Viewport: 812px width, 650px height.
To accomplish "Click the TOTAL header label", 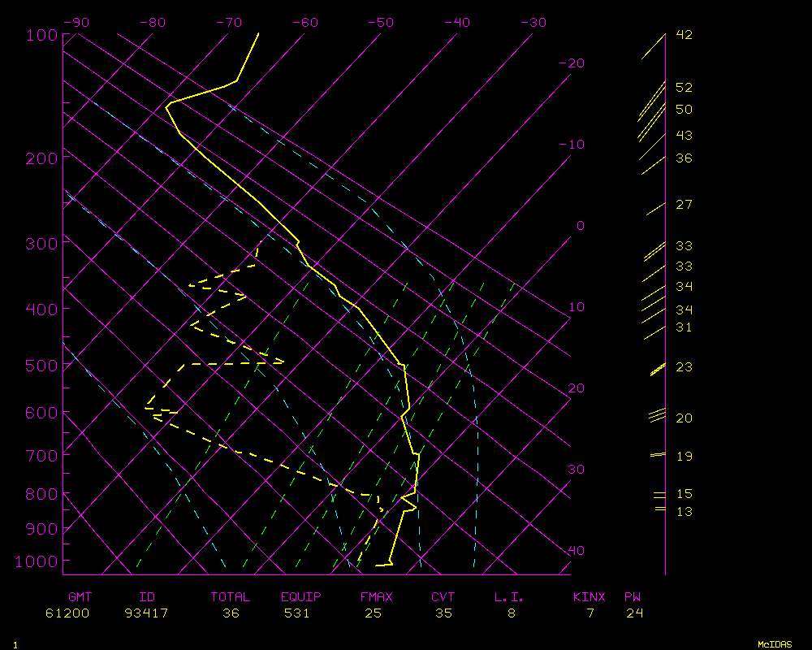I will [231, 597].
